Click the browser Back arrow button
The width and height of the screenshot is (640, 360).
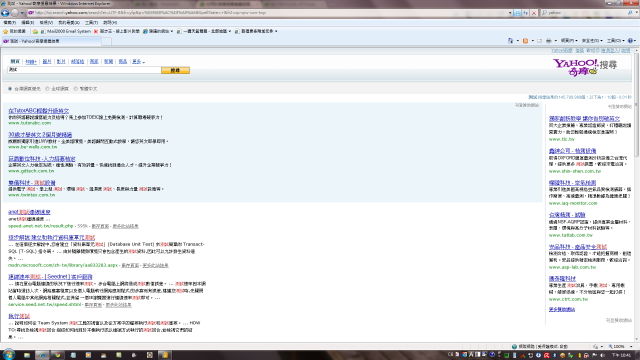click(x=5, y=13)
